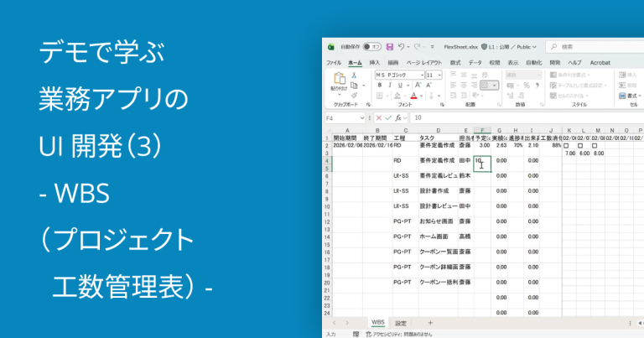
Task: Underline text with the U button
Action: click(x=400, y=85)
